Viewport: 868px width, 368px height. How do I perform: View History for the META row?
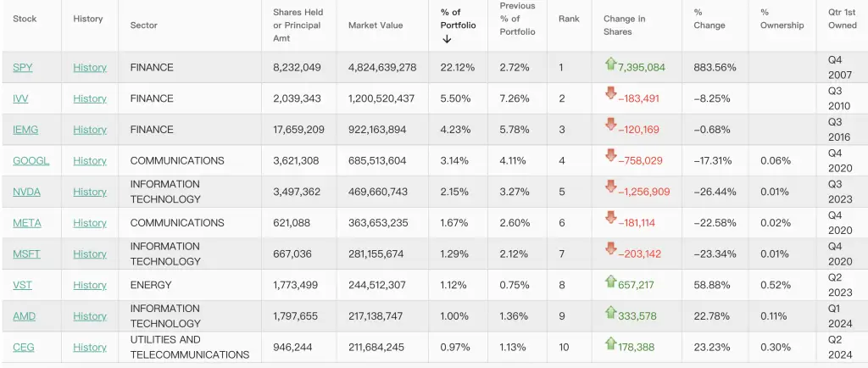click(x=90, y=223)
